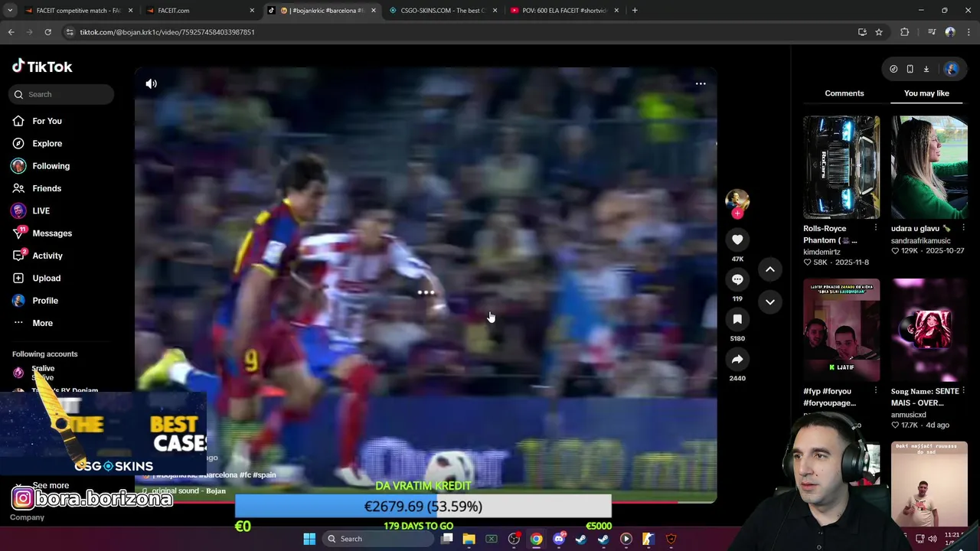
Task: Open Discord from the taskbar
Action: (559, 539)
